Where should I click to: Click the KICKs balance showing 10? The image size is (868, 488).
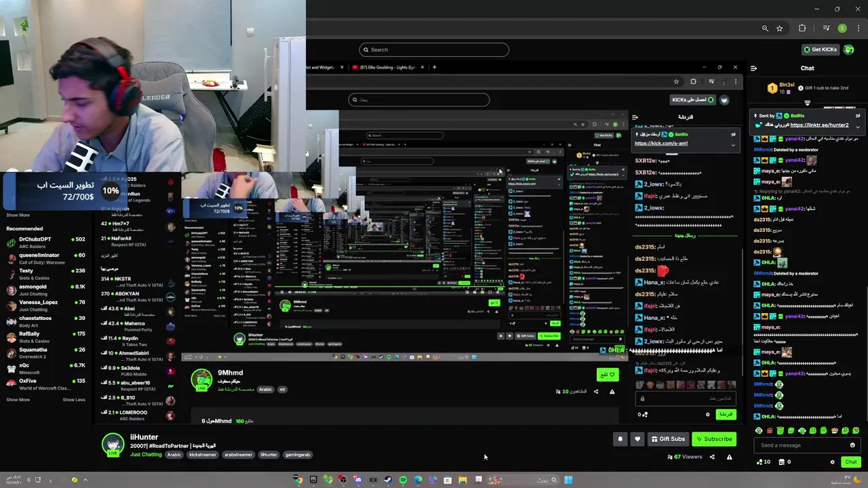(x=763, y=462)
